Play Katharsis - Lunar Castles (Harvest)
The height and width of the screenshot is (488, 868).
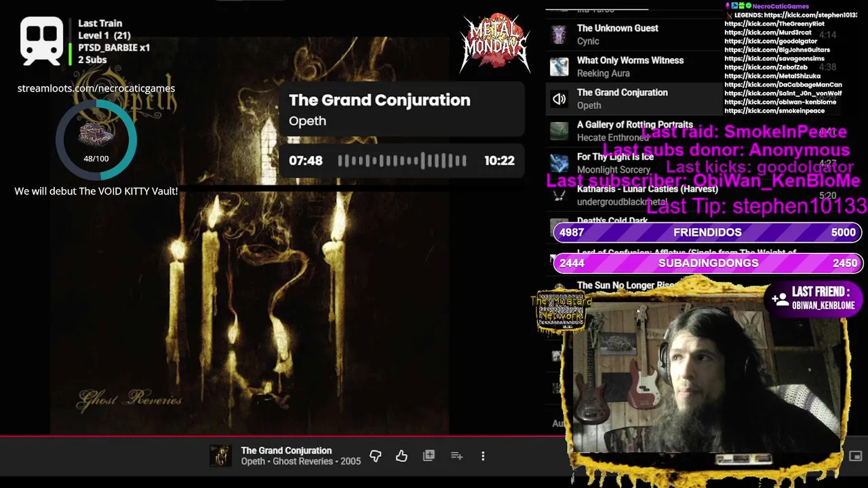pos(647,188)
